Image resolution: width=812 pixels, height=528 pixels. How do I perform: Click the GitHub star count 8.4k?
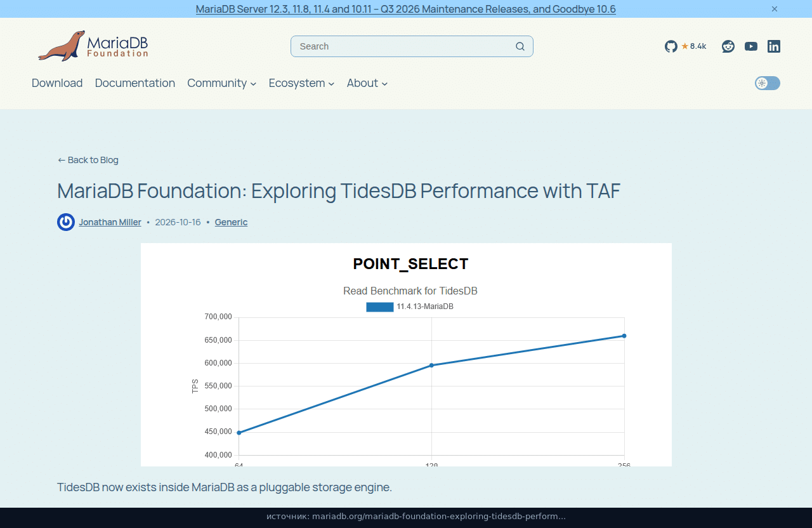694,46
